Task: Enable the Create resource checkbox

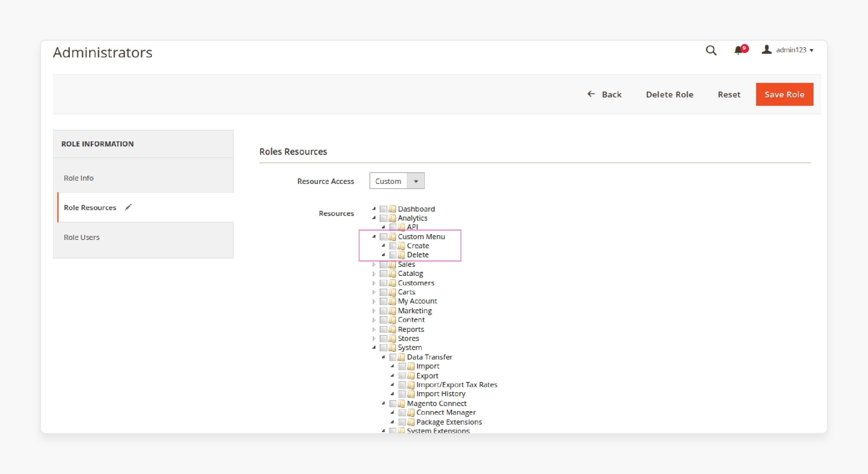Action: coord(393,246)
